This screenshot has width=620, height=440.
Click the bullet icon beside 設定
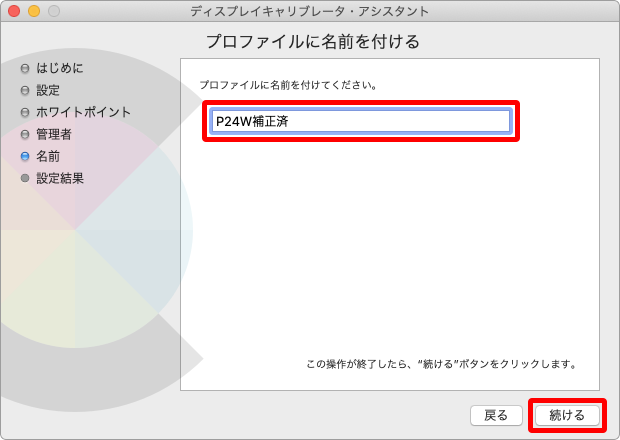click(x=25, y=91)
